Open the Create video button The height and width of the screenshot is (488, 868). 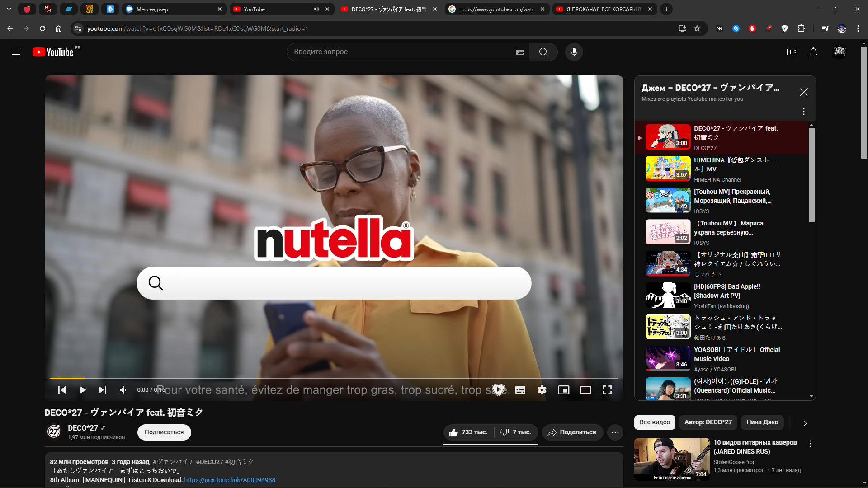[791, 52]
